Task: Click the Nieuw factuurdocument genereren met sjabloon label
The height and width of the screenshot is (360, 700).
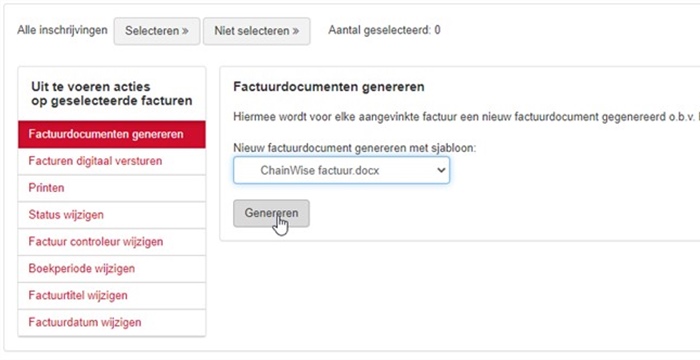Action: coord(354,147)
